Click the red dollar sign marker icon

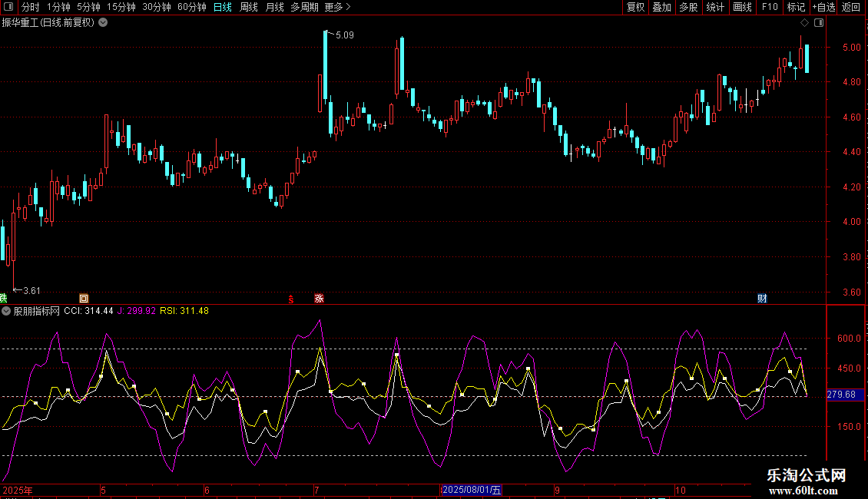tap(290, 298)
